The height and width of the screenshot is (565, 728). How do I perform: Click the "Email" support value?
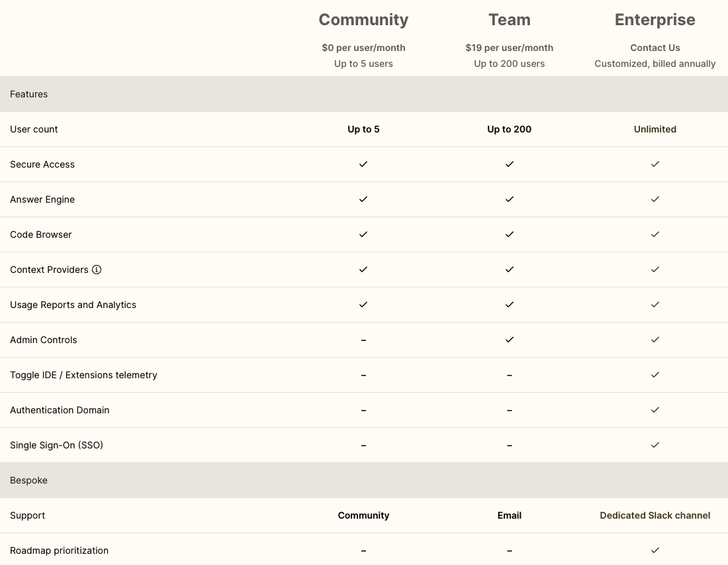coord(510,515)
